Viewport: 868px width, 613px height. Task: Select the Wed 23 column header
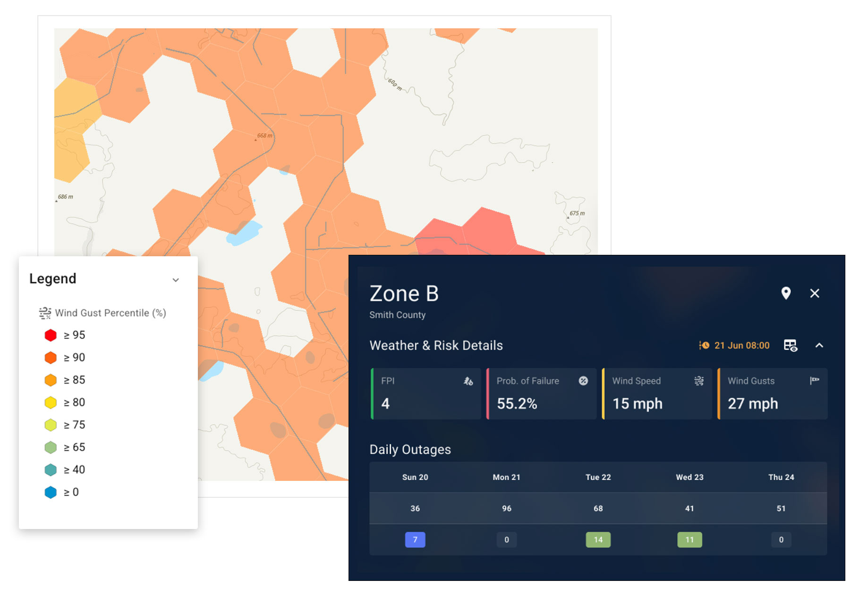pyautogui.click(x=689, y=477)
